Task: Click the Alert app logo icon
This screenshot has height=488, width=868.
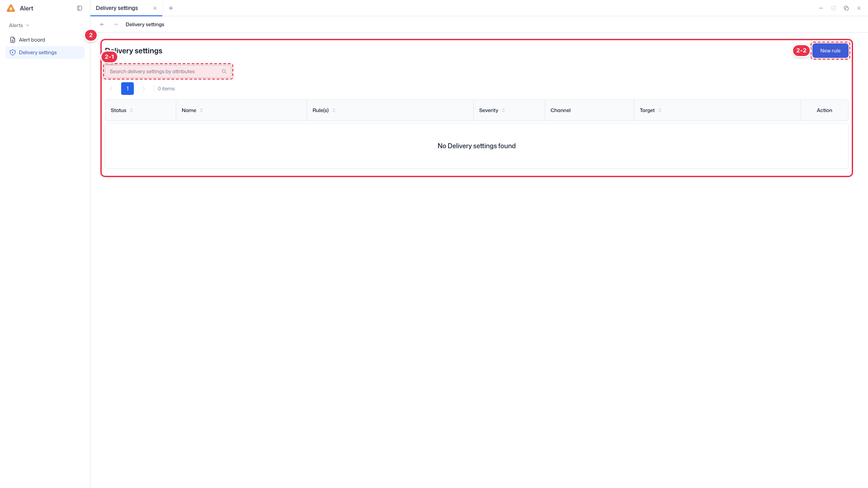Action: 11,8
